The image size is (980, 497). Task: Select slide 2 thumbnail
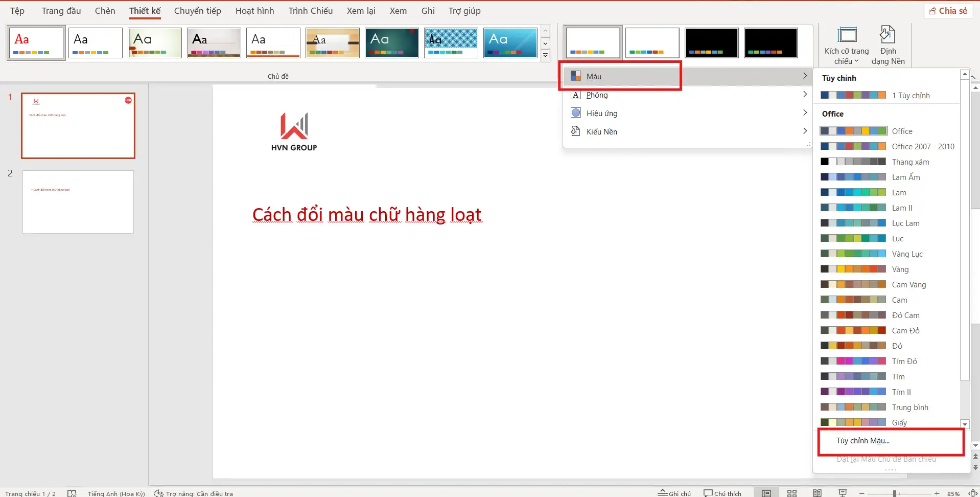pyautogui.click(x=78, y=201)
